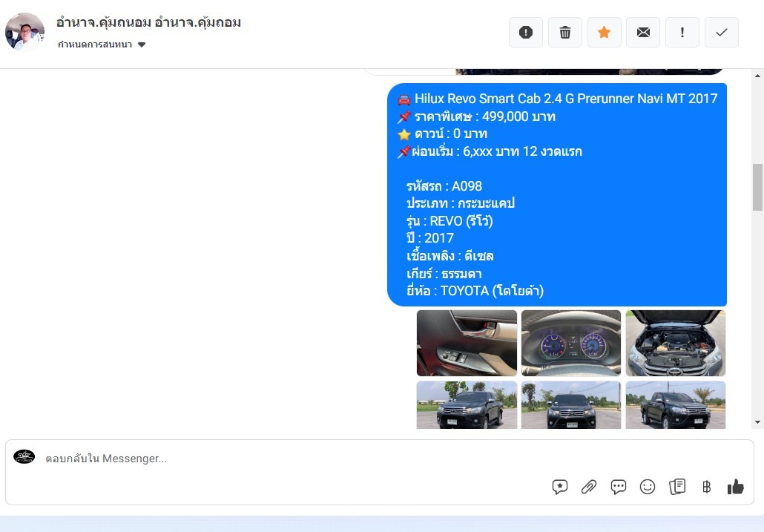Send a thumbs up like
Screen dimensions: 764x532
coord(735,486)
